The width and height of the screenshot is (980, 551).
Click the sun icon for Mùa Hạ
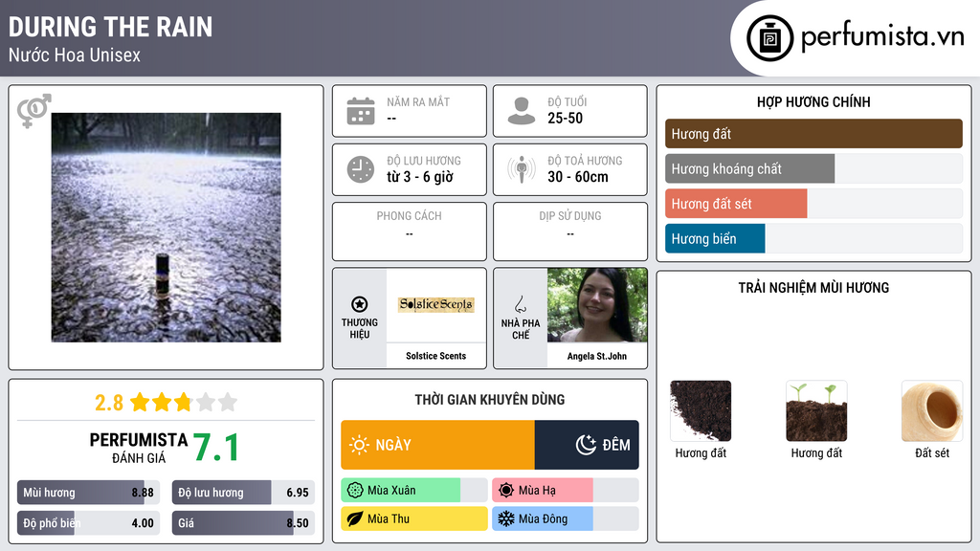point(506,491)
